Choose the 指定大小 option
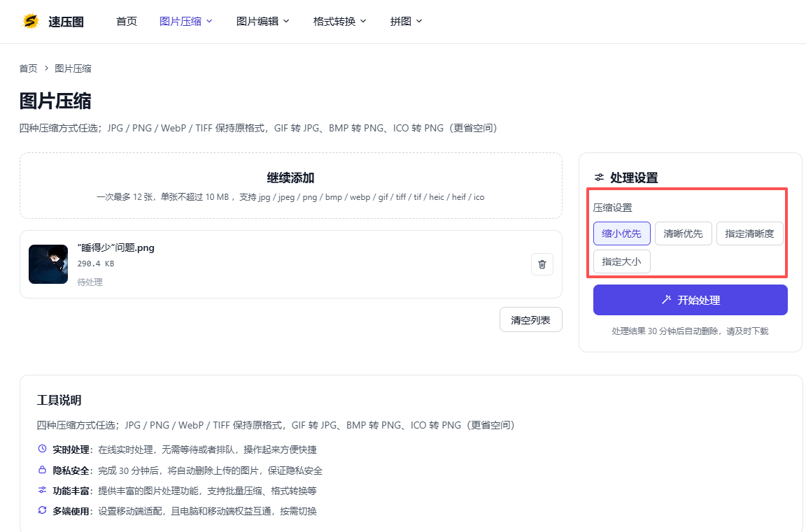Screen dimensions: 806x532 (x=621, y=261)
